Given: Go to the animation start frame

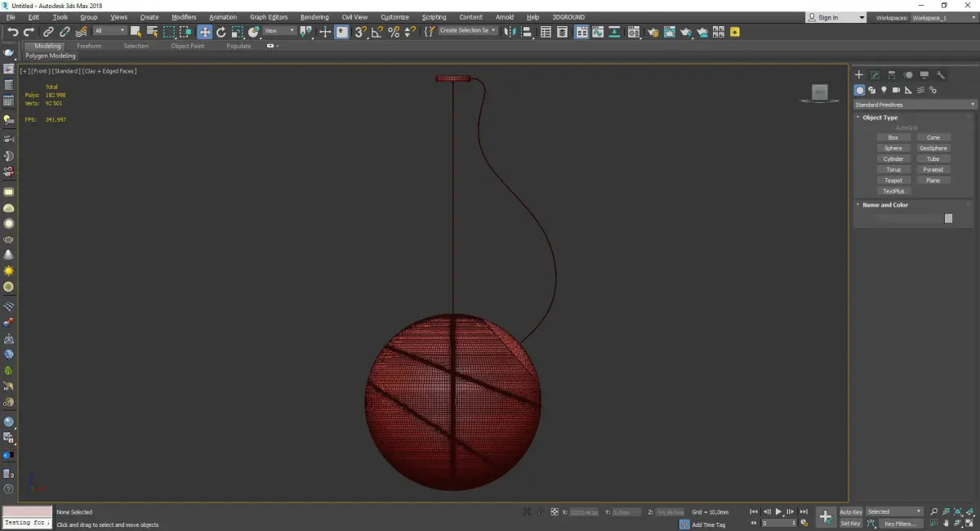Looking at the screenshot, I should tap(754, 511).
